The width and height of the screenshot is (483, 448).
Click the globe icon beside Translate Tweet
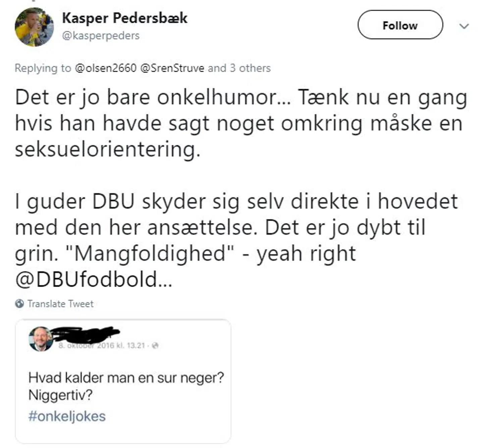pos(19,303)
